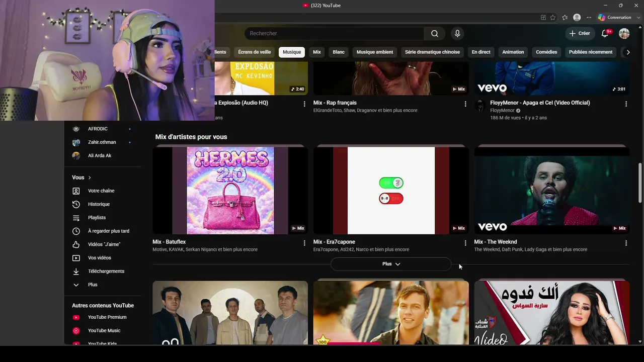
Task: Open YouTube notifications bell
Action: [605, 34]
